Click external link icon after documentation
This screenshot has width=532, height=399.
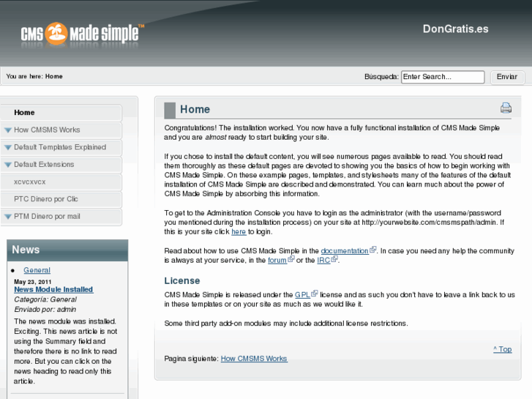[x=373, y=250]
